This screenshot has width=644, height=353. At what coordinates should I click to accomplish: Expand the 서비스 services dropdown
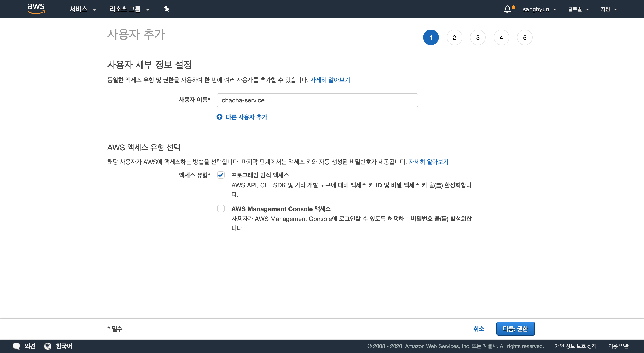click(x=83, y=9)
